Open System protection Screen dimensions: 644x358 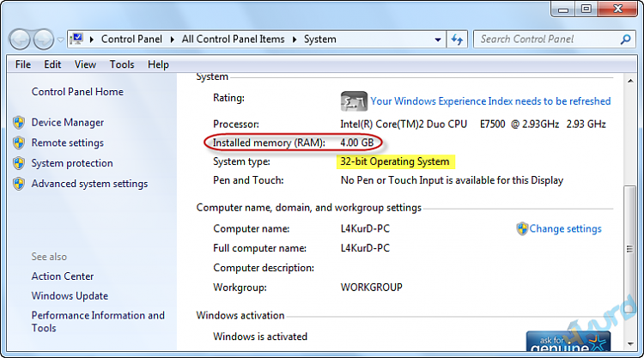(72, 163)
